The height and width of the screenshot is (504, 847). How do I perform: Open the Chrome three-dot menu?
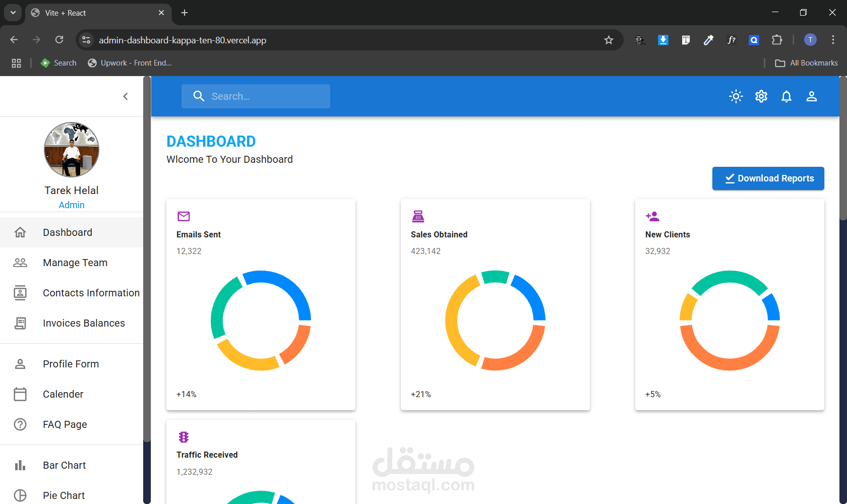click(833, 40)
